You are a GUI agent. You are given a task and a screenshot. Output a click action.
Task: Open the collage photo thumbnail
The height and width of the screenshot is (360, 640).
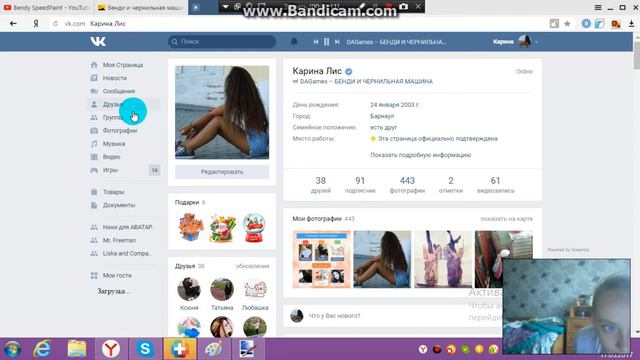pos(322,259)
